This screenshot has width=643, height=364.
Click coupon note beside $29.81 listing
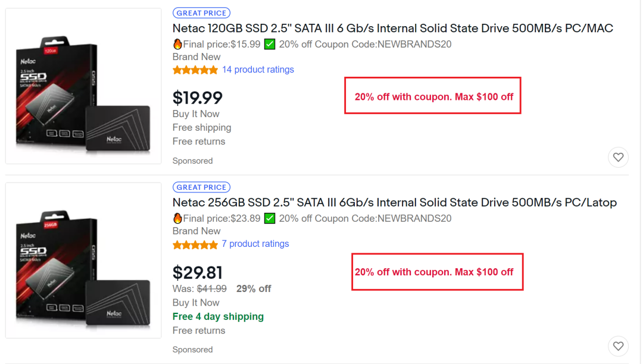(x=433, y=272)
